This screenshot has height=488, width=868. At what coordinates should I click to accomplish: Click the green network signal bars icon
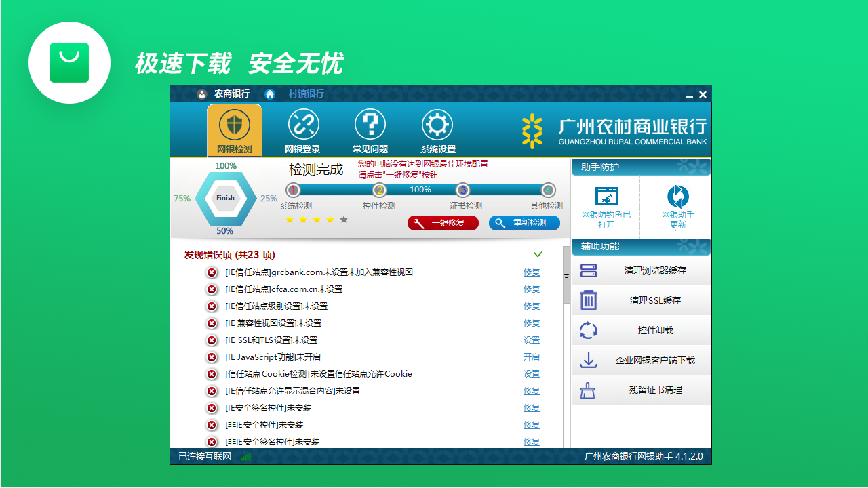point(245,457)
